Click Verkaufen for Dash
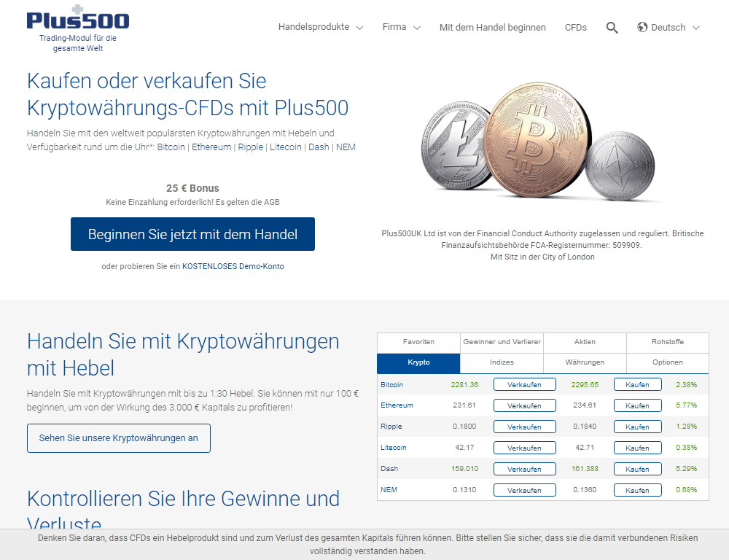Image resolution: width=729 pixels, height=560 pixels. (x=524, y=469)
